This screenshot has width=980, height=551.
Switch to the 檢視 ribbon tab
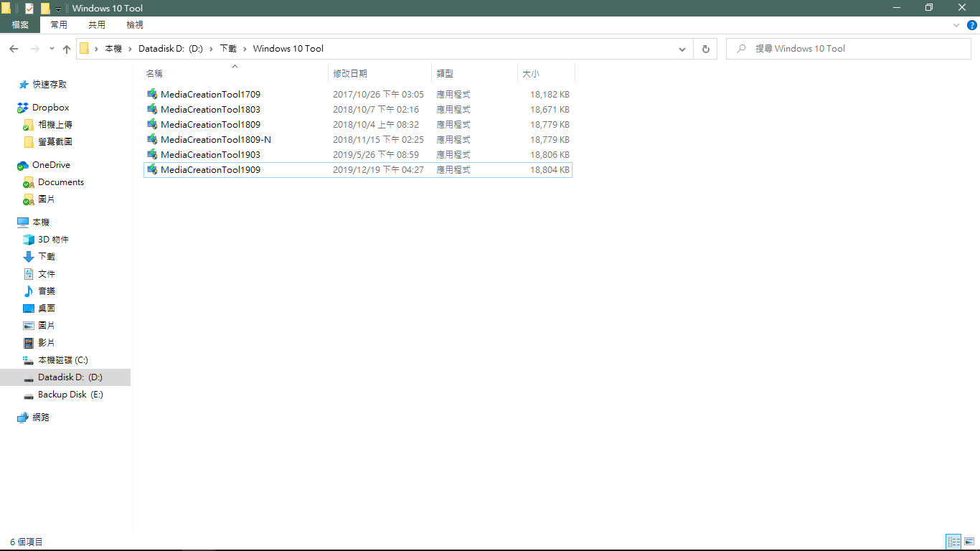135,24
